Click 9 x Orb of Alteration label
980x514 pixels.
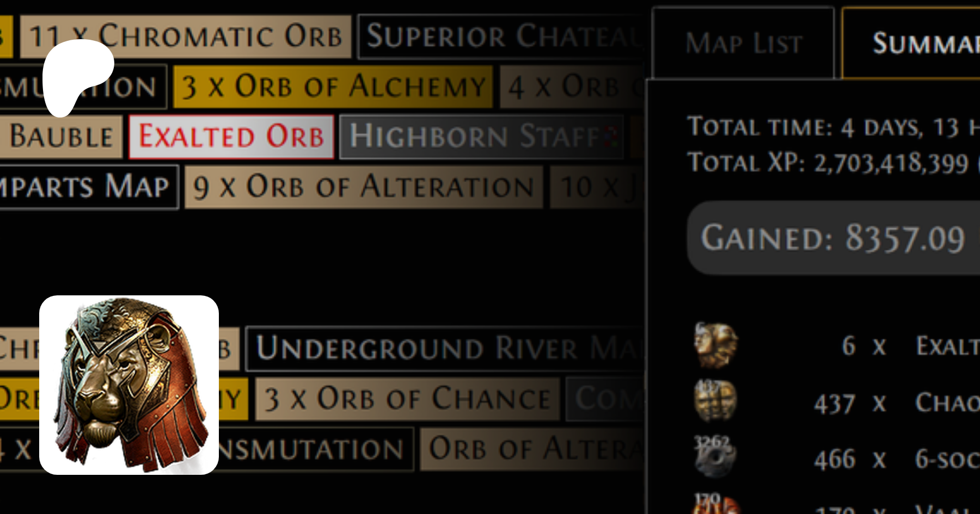coord(364,187)
